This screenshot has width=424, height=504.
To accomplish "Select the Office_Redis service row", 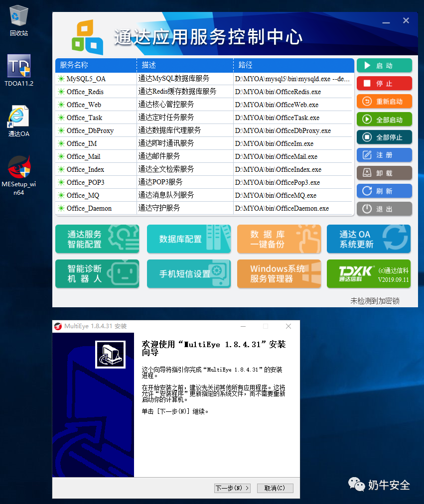I will pos(204,92).
